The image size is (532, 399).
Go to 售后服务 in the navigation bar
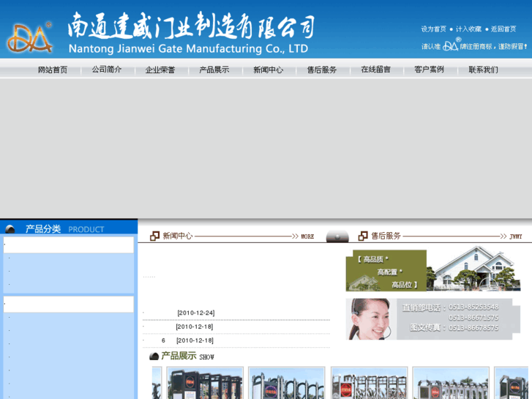pos(322,70)
